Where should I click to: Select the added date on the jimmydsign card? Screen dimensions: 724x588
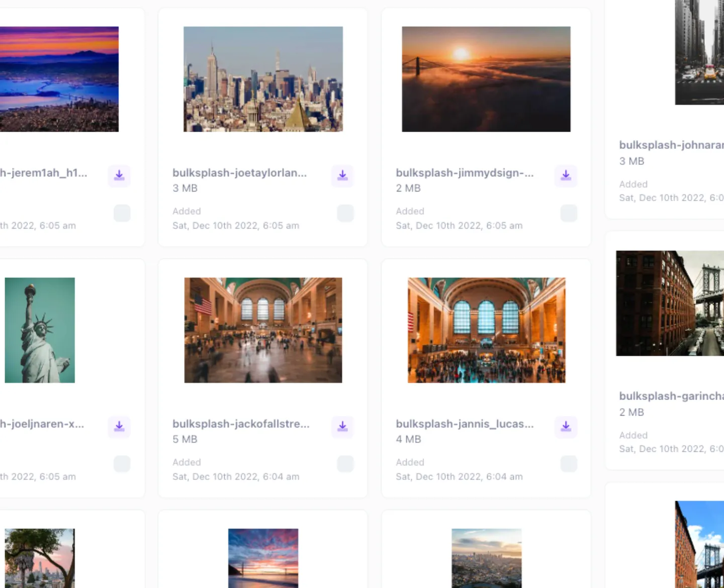pos(459,226)
